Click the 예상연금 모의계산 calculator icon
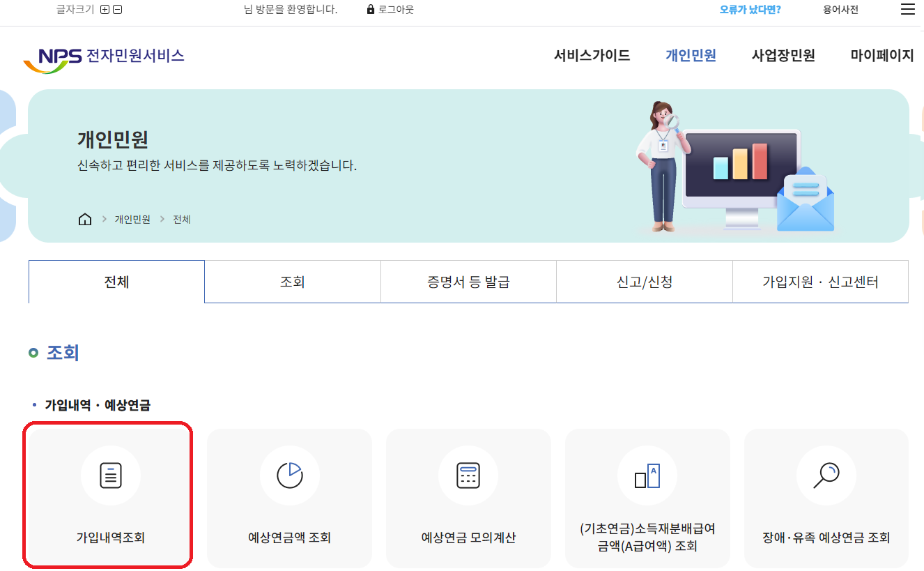This screenshot has height=571, width=924. coord(468,475)
